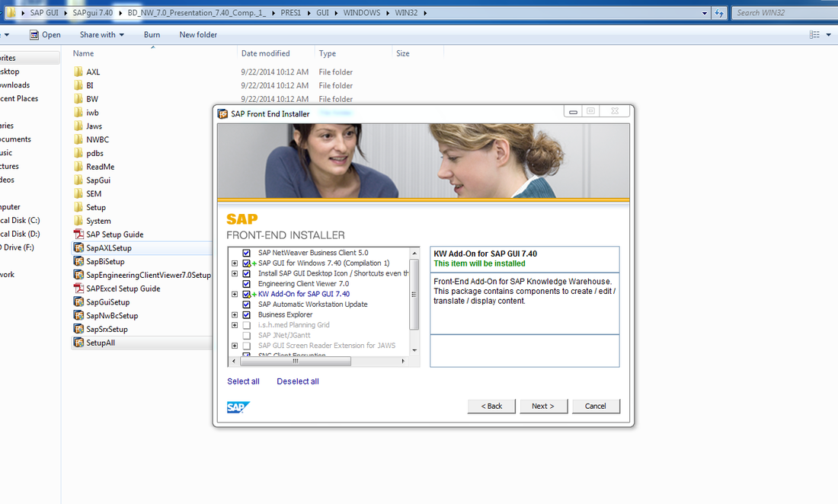
Task: Click the SapGuiSetup installer icon
Action: click(x=78, y=301)
